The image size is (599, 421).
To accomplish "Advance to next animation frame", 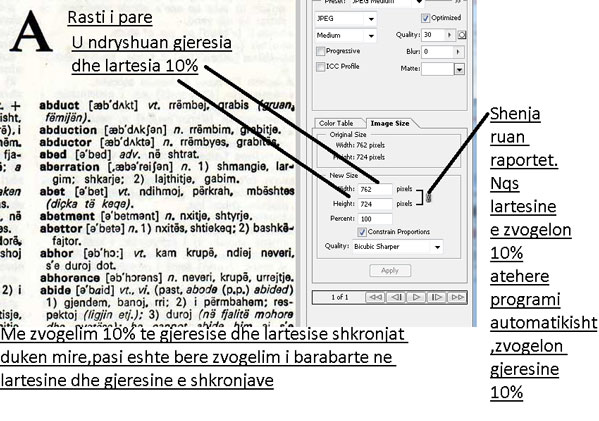I will tap(437, 297).
